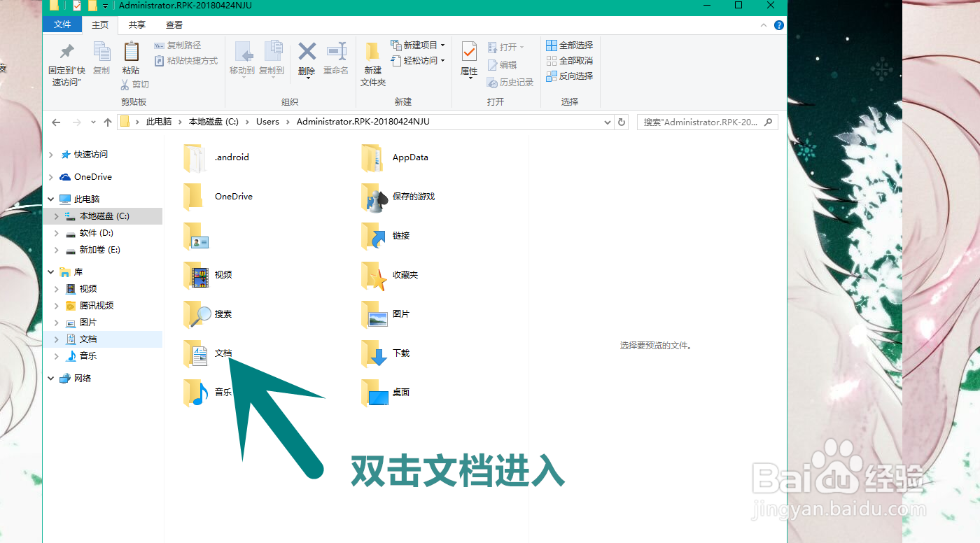This screenshot has width=980, height=543.
Task: Open the 轻松访问 dropdown menu
Action: (420, 60)
